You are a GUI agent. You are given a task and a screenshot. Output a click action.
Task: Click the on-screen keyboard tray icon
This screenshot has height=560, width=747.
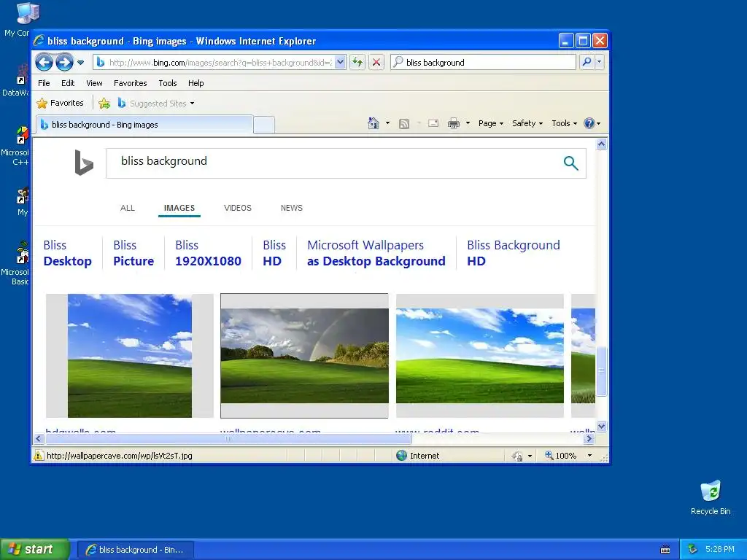(665, 550)
